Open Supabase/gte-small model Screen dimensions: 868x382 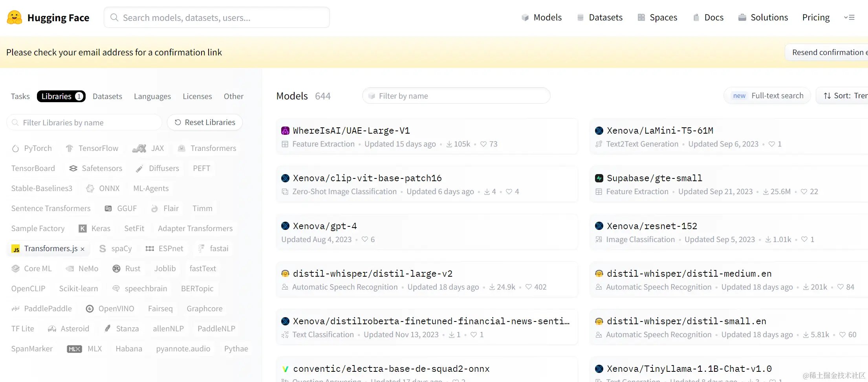(x=729, y=184)
